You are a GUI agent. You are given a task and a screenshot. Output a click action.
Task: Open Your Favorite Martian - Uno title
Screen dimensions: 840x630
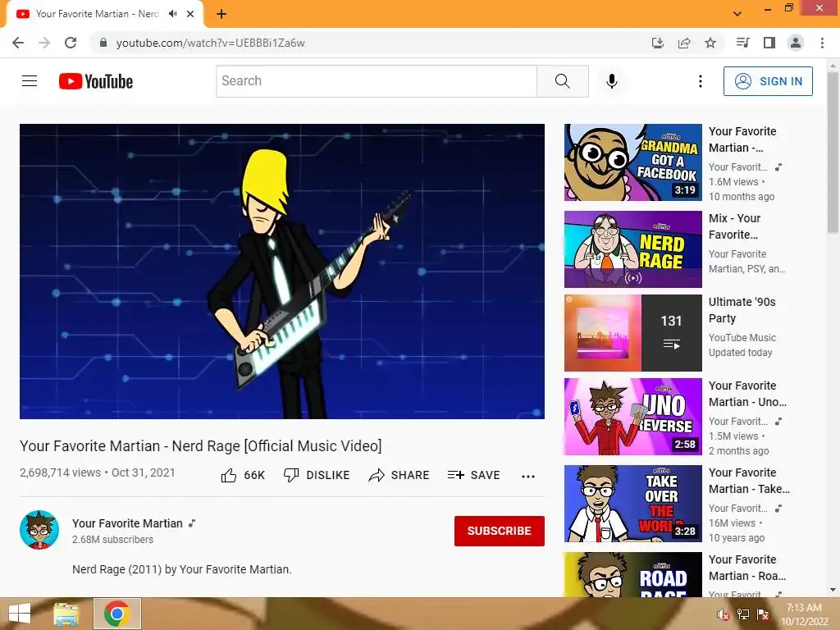click(x=748, y=394)
